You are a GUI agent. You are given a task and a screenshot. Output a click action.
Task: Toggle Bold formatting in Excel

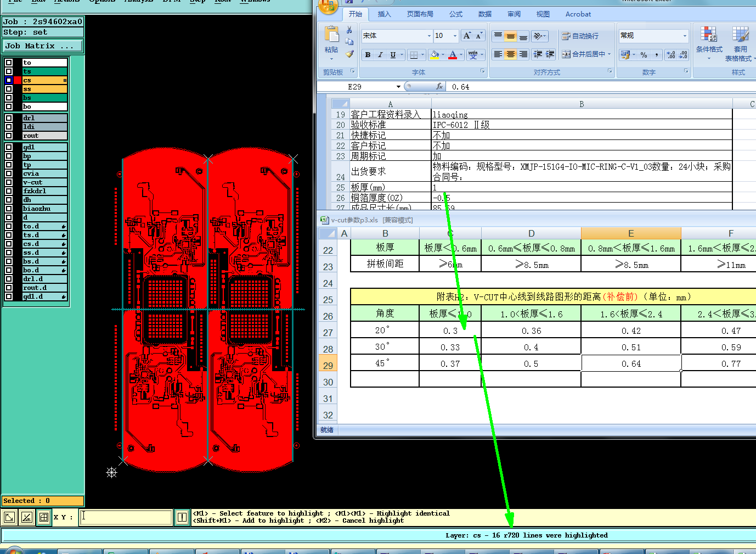tap(368, 55)
